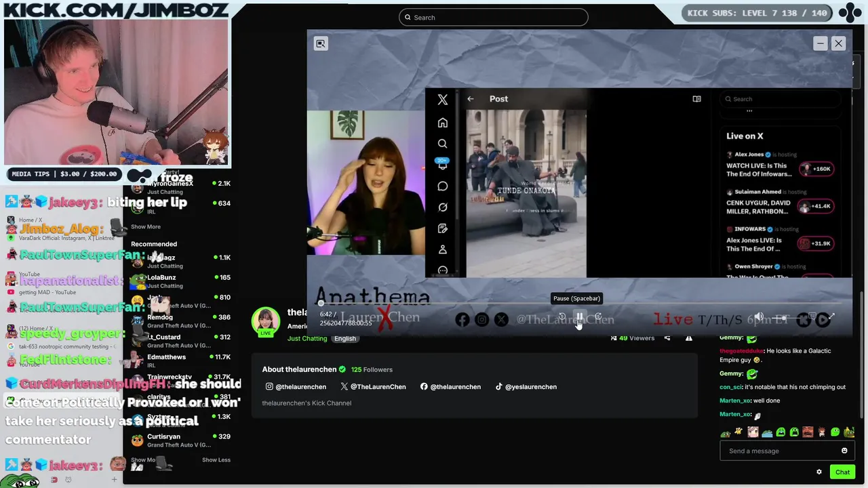The height and width of the screenshot is (488, 868).
Task: Open Notifications bell in the X sidebar
Action: [443, 165]
